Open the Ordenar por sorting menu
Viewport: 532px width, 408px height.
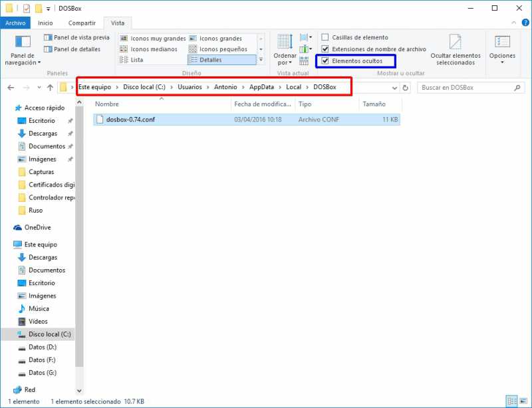(x=285, y=50)
